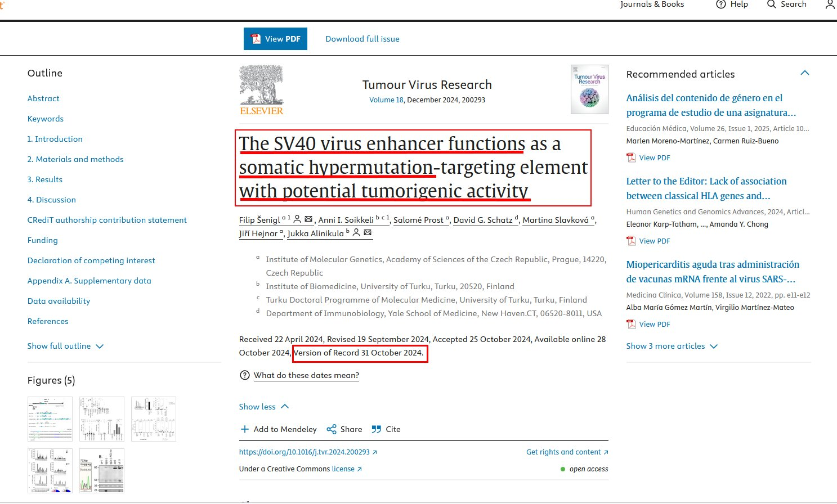Click the View PDF button
This screenshot has height=504, width=837.
(275, 39)
